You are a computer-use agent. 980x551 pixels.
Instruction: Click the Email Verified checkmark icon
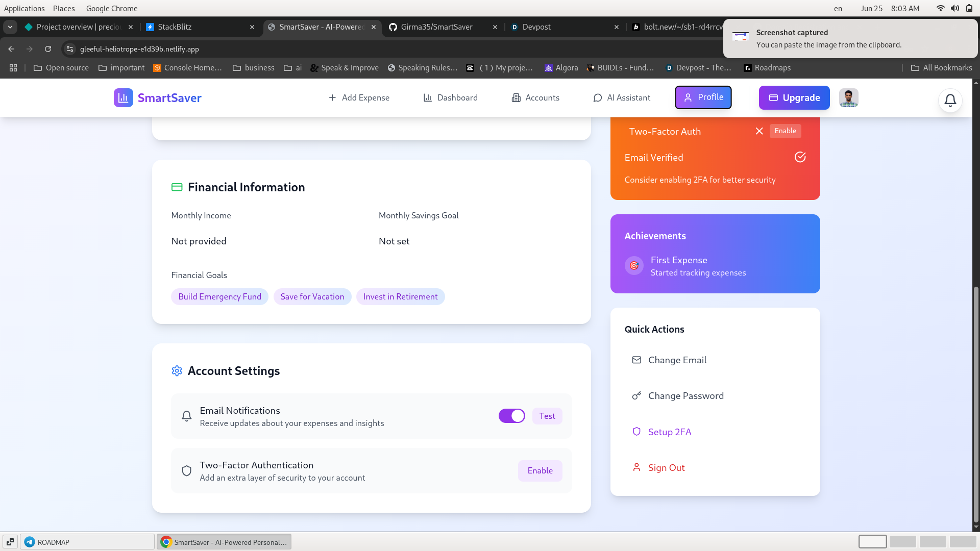800,157
